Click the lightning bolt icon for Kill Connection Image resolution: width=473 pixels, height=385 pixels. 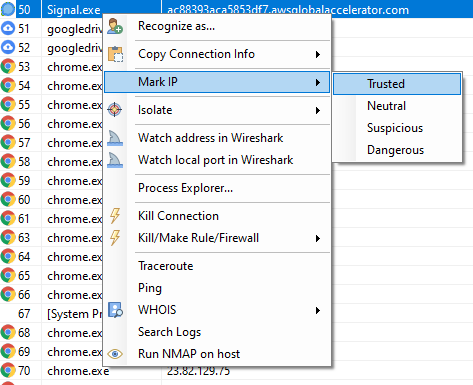point(115,216)
